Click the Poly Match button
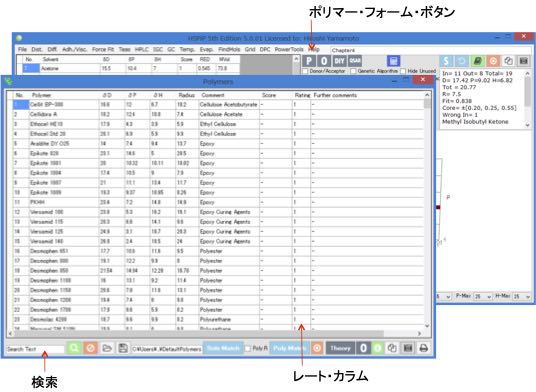536x392 pixels. 290,348
